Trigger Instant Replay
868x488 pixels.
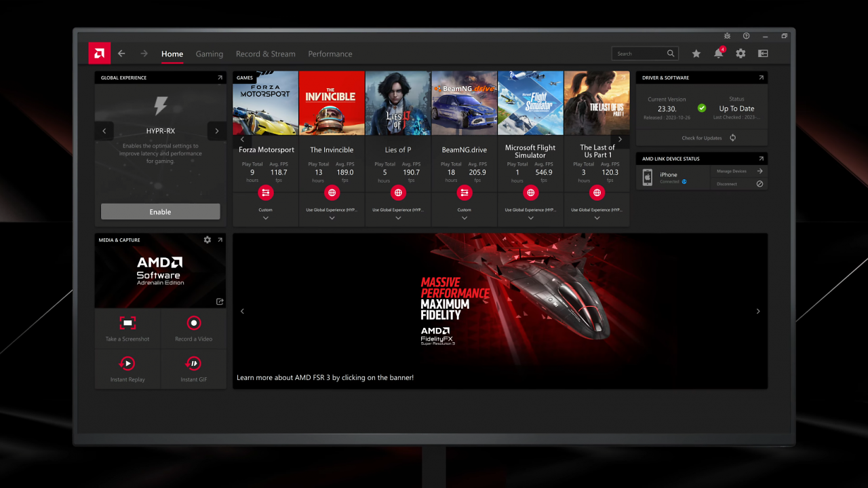coord(127,364)
